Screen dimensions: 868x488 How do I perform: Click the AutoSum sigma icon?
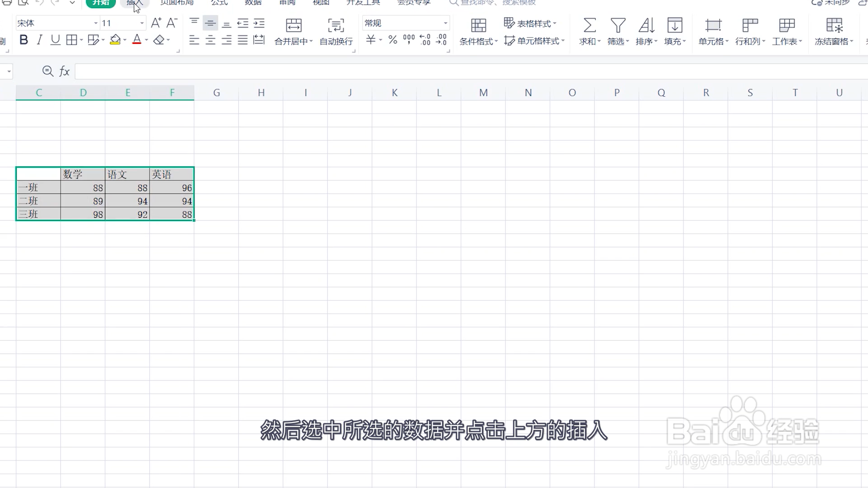tap(590, 26)
